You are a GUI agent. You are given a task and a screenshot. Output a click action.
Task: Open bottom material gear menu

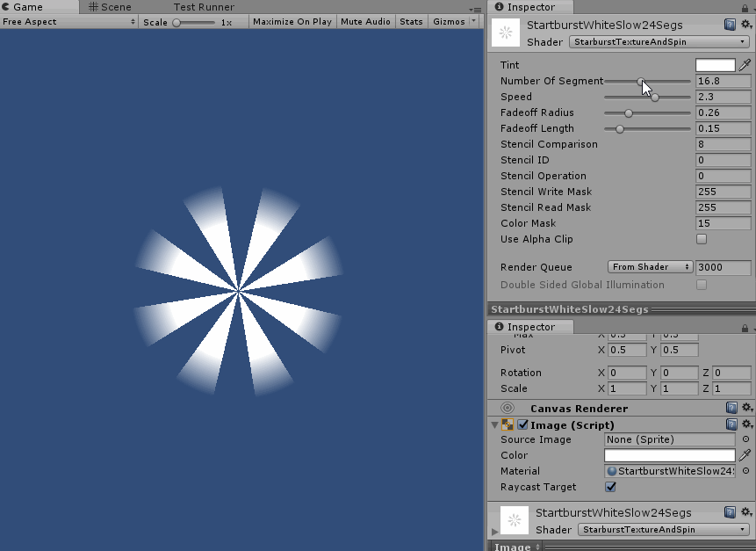(746, 511)
